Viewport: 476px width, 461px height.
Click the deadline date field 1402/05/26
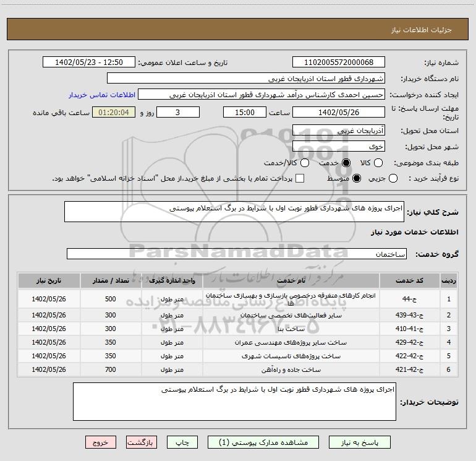click(x=339, y=112)
